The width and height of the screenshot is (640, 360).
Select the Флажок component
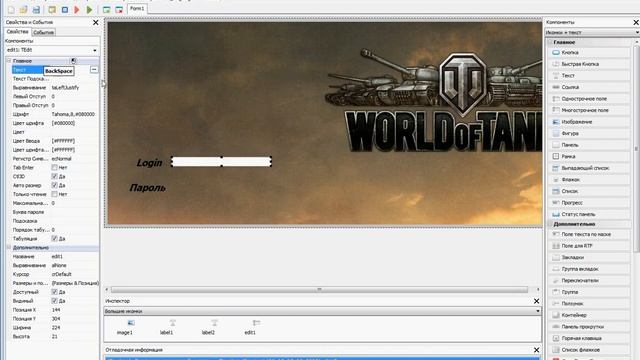tap(589, 180)
